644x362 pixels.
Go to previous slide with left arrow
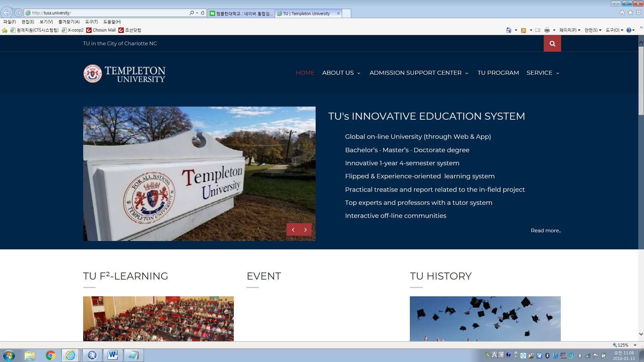coord(293,230)
